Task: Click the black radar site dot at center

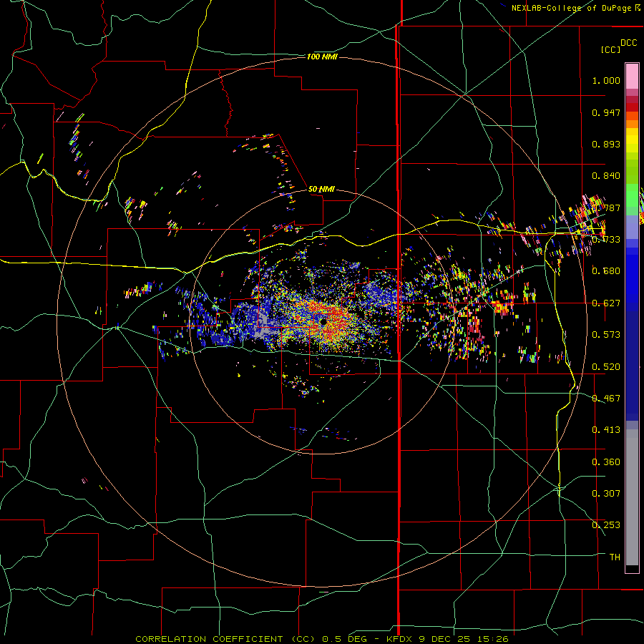Action: (x=323, y=322)
